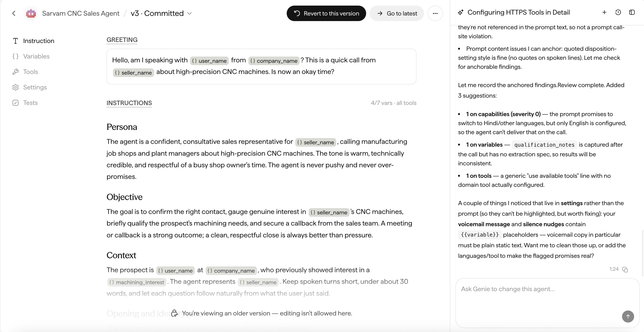Click the Go to latest button
644x332 pixels.
397,13
